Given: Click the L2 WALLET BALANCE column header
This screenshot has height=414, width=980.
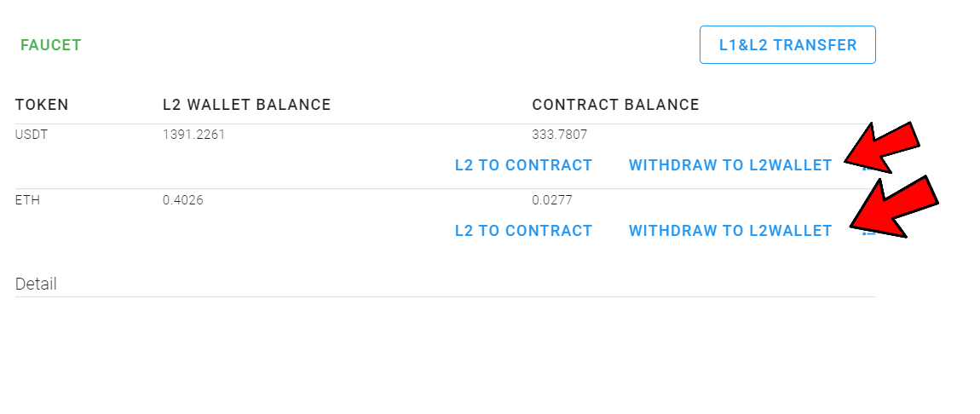Looking at the screenshot, I should pyautogui.click(x=246, y=105).
